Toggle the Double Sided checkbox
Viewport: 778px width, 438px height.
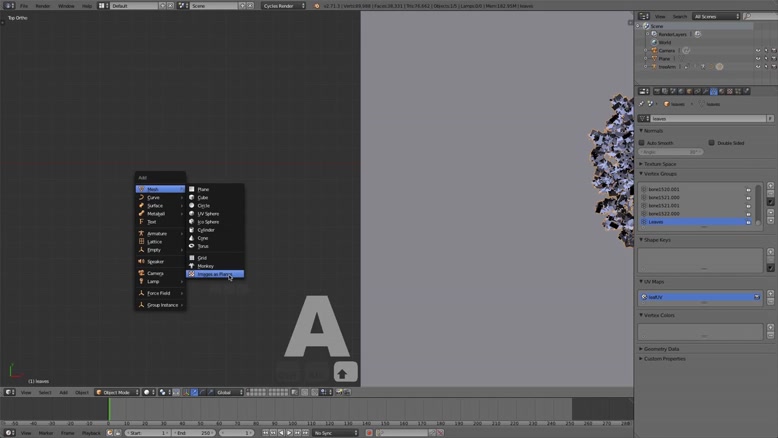tap(711, 143)
